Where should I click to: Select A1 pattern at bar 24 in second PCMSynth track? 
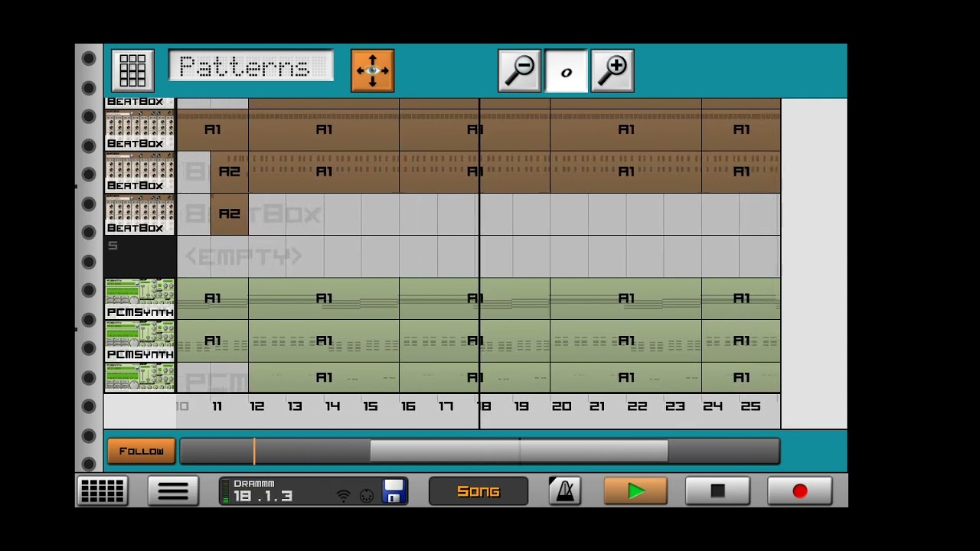[x=741, y=341]
